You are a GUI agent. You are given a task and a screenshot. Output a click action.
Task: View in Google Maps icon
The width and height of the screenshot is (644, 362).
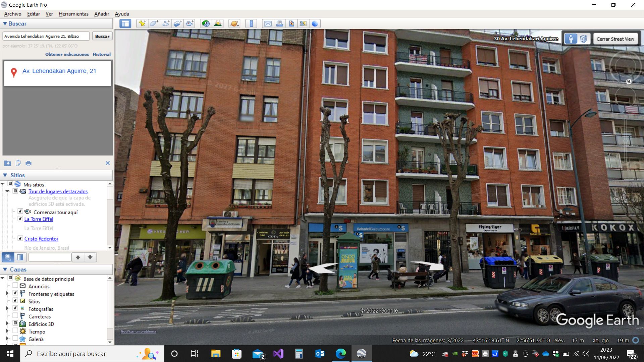[x=303, y=23]
